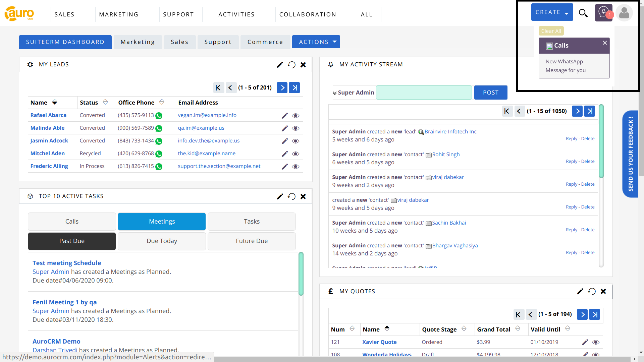Open the Test meeting Schedule link
Viewport: 644px width, 362px height.
click(x=67, y=263)
